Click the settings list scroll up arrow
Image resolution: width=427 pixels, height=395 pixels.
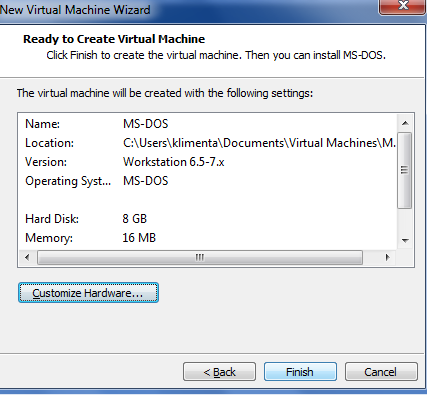coord(405,123)
